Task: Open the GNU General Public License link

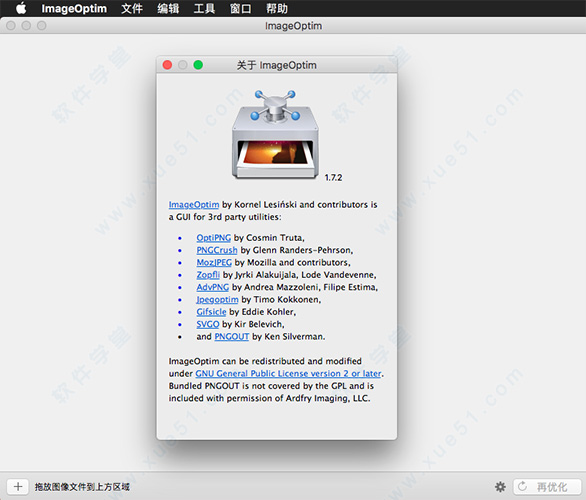Action: tap(289, 373)
